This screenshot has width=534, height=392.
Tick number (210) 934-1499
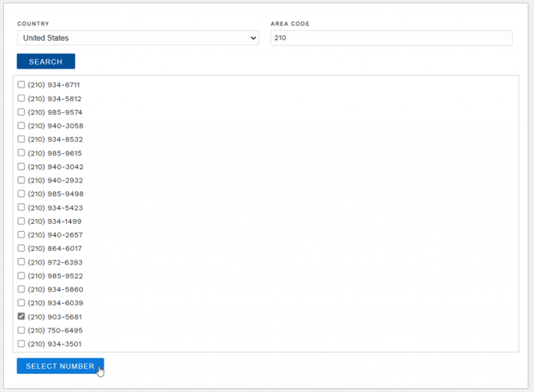click(x=22, y=221)
